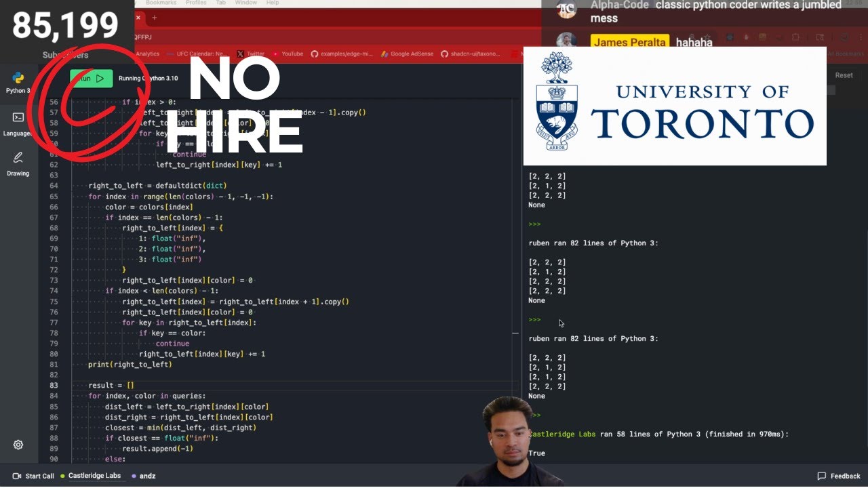This screenshot has height=488, width=868.
Task: Click line 64 right_to_left = defaultdict(dict)
Action: [x=157, y=186]
